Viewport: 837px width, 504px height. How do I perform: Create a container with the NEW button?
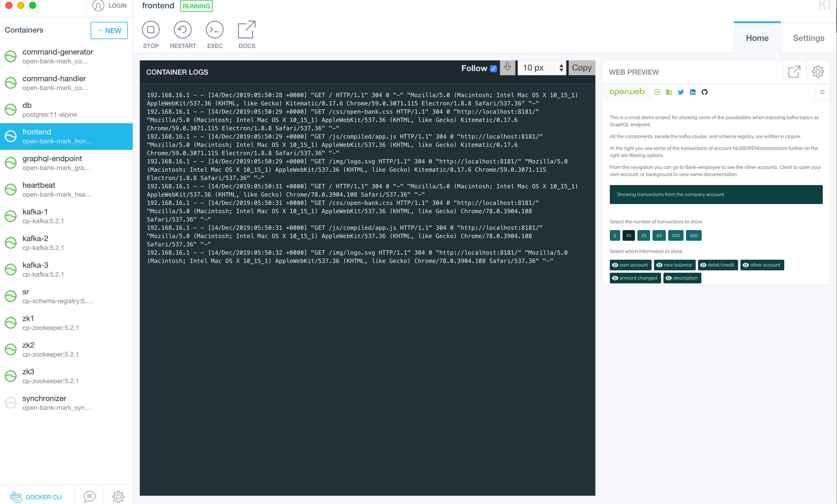click(x=109, y=30)
